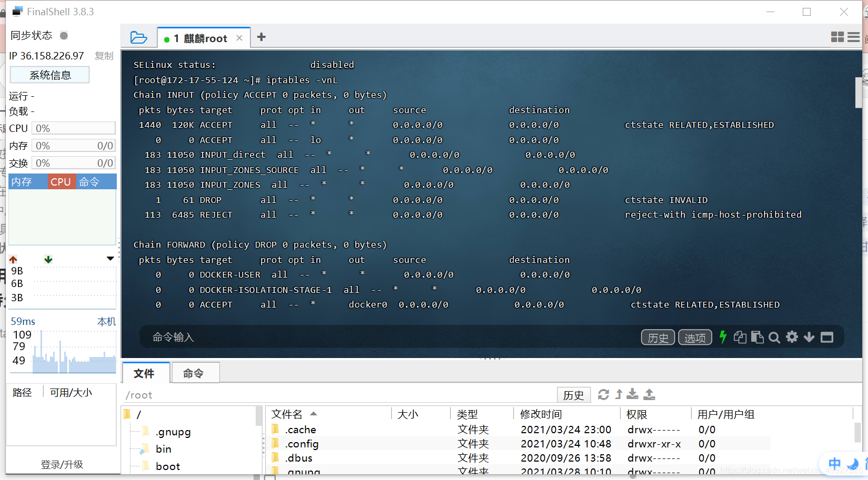868x480 pixels.
Task: Sort file list by 文件名 column
Action: pyautogui.click(x=287, y=414)
